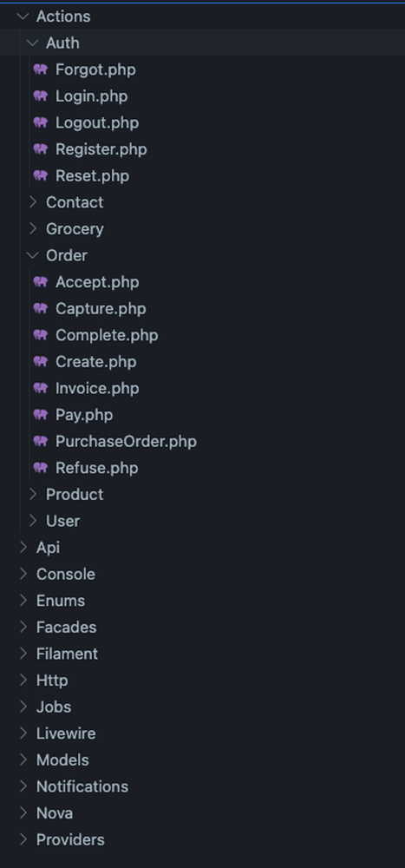Click the PHP elephant icon beside Forgot.php
The image size is (405, 868).
click(x=41, y=69)
